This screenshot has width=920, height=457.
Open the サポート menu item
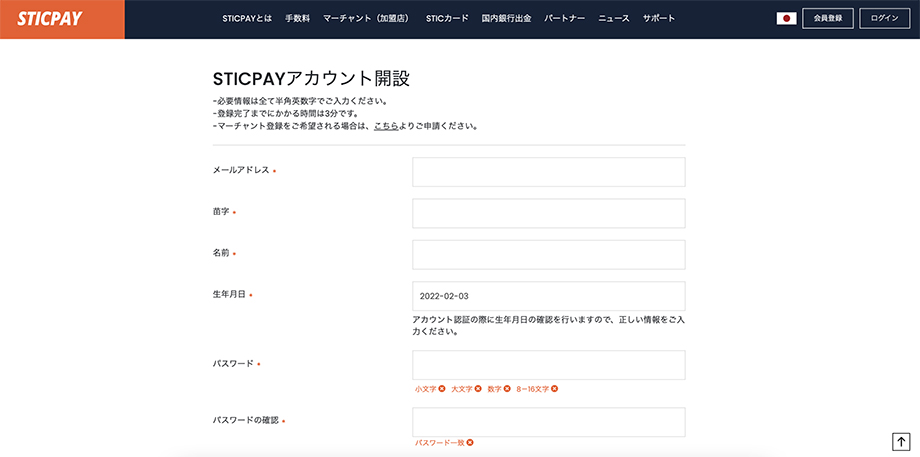point(659,19)
